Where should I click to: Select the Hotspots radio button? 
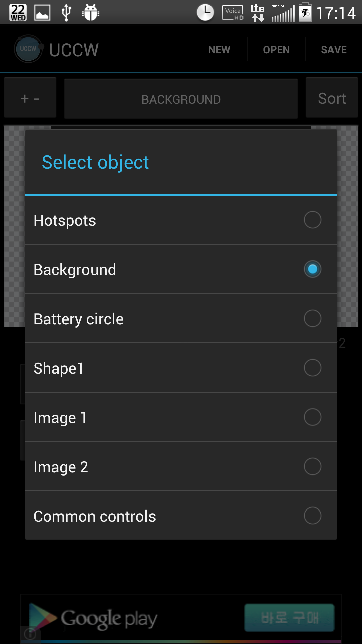312,220
